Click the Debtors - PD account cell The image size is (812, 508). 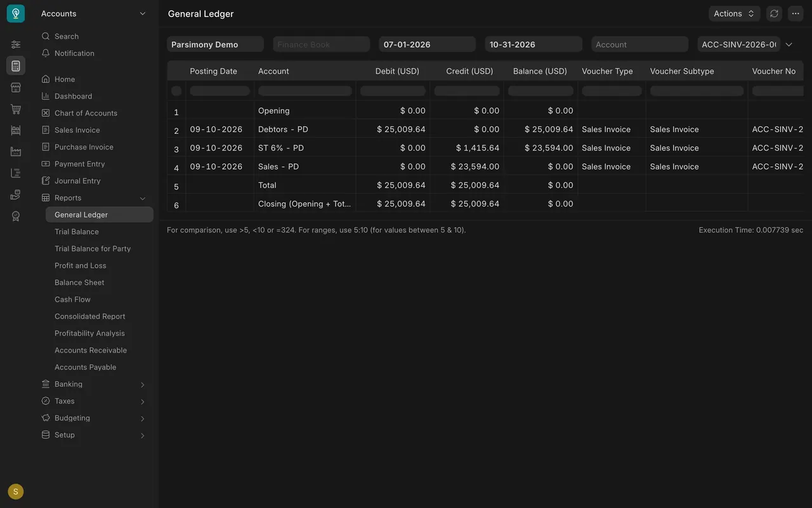304,130
